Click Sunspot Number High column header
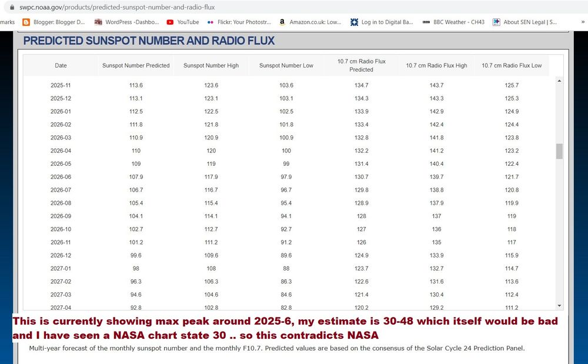This screenshot has width=588, height=364. [x=211, y=65]
